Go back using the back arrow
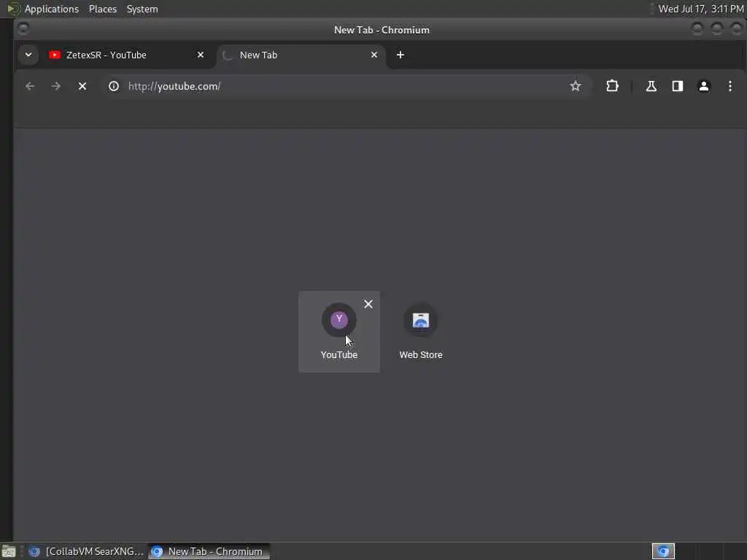Viewport: 747px width, 560px height. 30,86
